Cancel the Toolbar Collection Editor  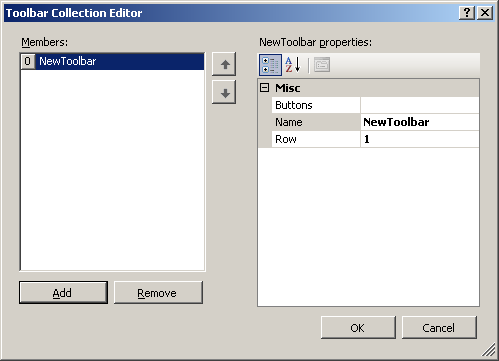(x=439, y=328)
